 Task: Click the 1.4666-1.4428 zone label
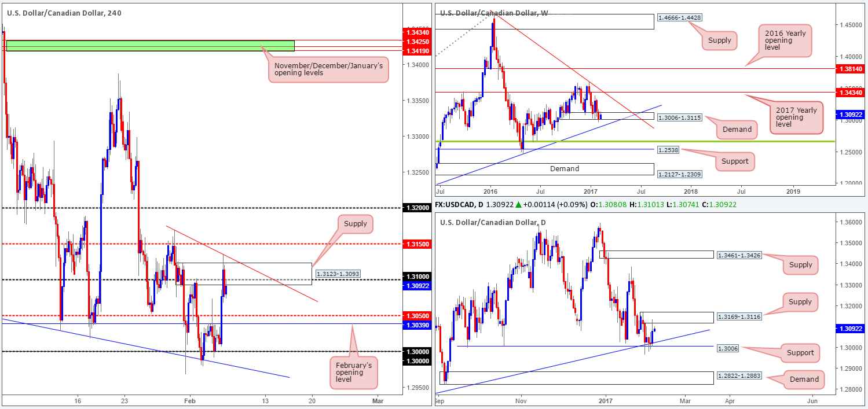tap(679, 19)
